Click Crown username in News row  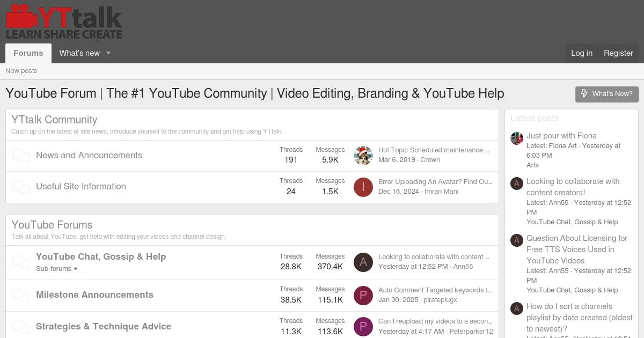(430, 160)
